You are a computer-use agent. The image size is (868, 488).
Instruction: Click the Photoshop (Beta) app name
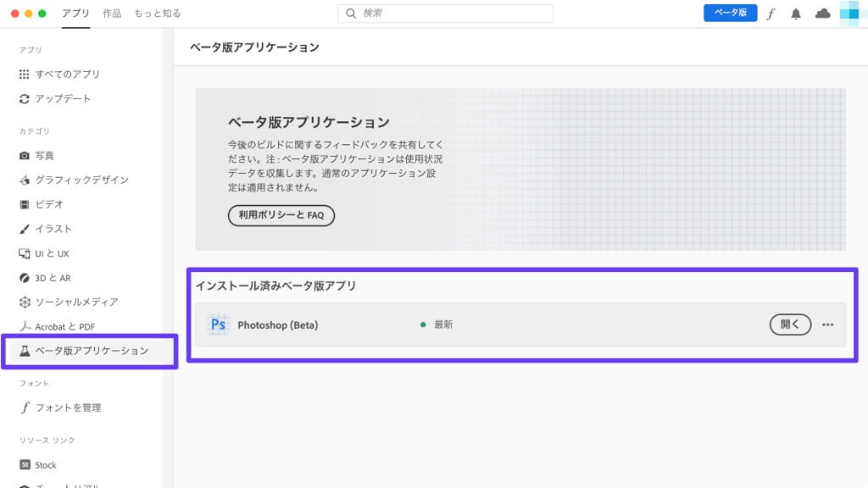point(278,325)
